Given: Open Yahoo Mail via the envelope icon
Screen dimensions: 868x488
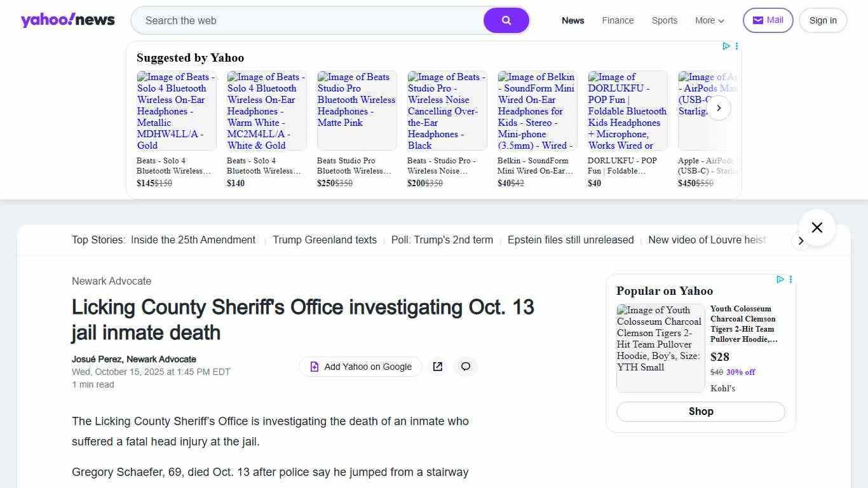Looking at the screenshot, I should pos(758,20).
